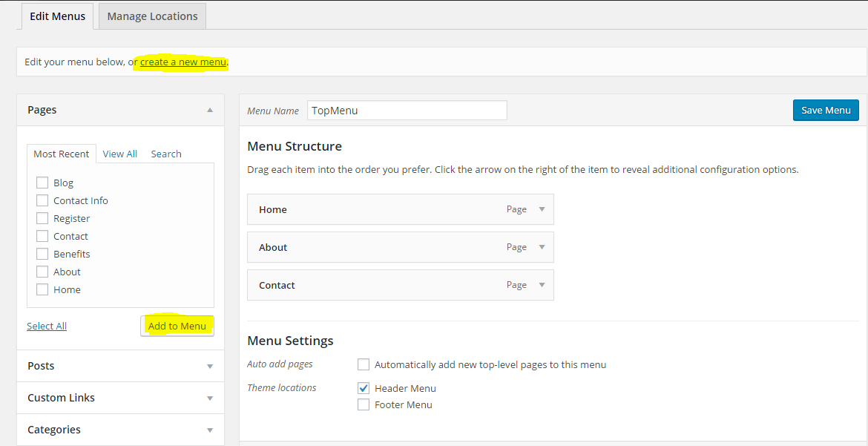Open the About menu item options arrow
The width and height of the screenshot is (868, 446).
coord(540,247)
